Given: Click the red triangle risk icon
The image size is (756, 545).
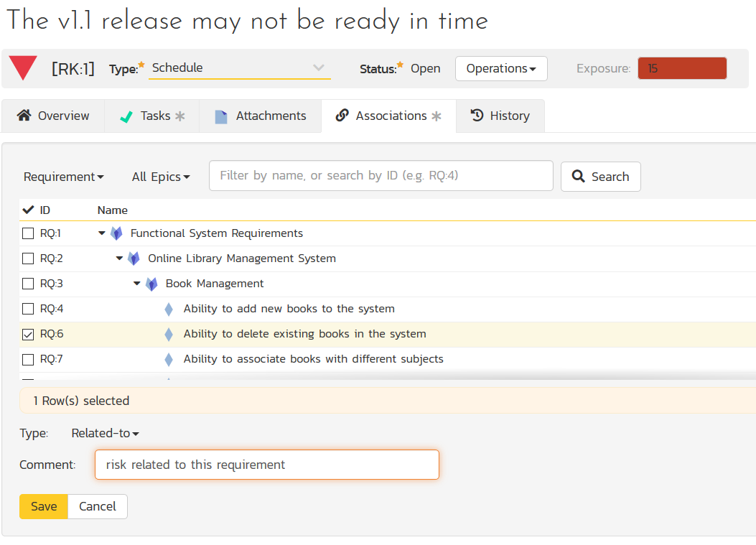Looking at the screenshot, I should 23,68.
